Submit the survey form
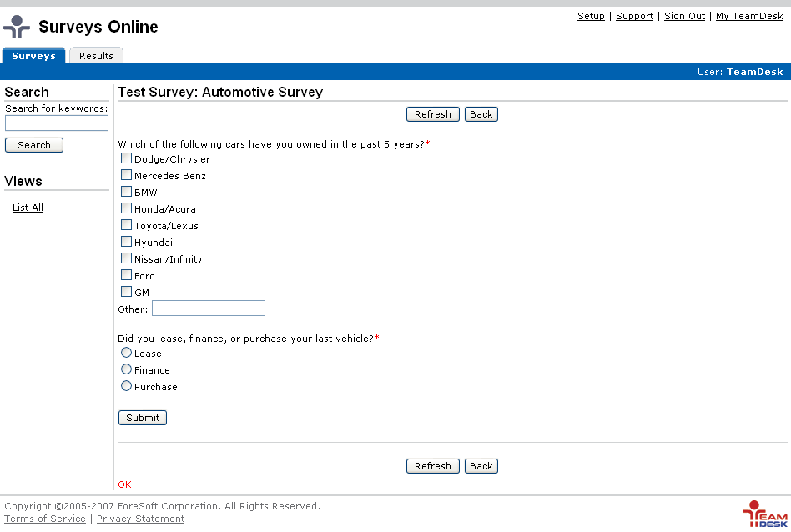The image size is (791, 532). 143,418
